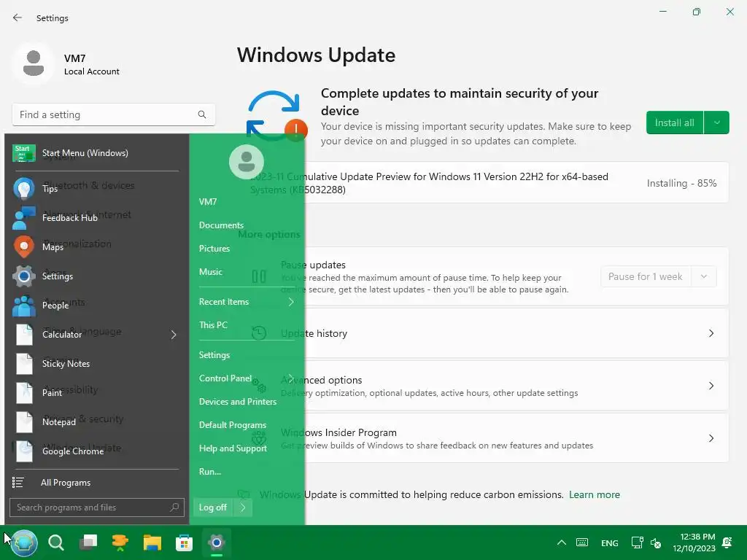Open Control Panel from start menu
This screenshot has width=747, height=560.
coord(225,378)
